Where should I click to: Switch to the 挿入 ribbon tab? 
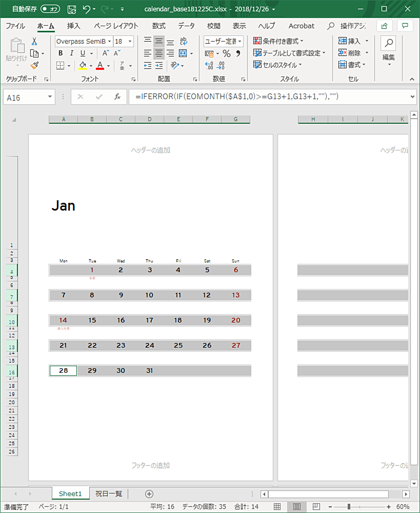coord(74,26)
